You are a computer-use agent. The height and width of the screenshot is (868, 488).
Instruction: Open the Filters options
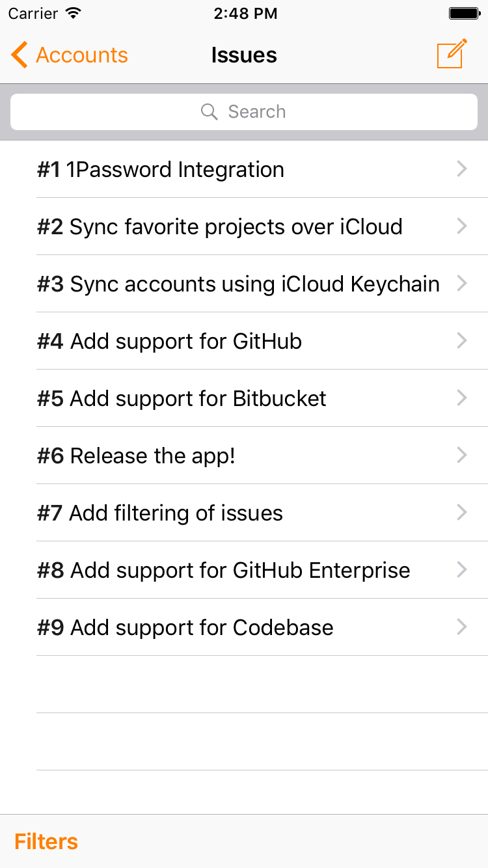pyautogui.click(x=46, y=841)
